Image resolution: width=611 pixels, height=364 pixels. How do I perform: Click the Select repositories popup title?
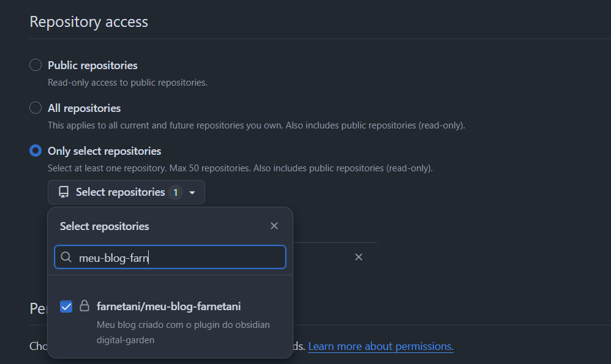click(104, 226)
